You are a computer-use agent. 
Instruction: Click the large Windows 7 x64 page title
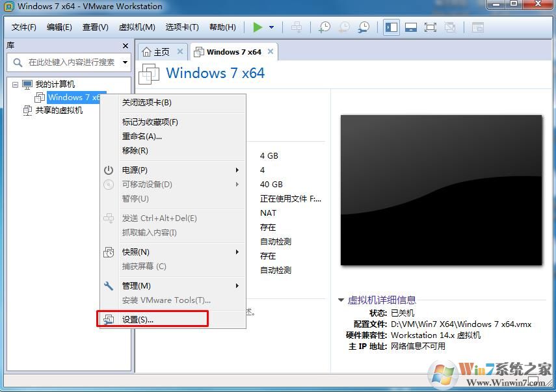pyautogui.click(x=215, y=73)
